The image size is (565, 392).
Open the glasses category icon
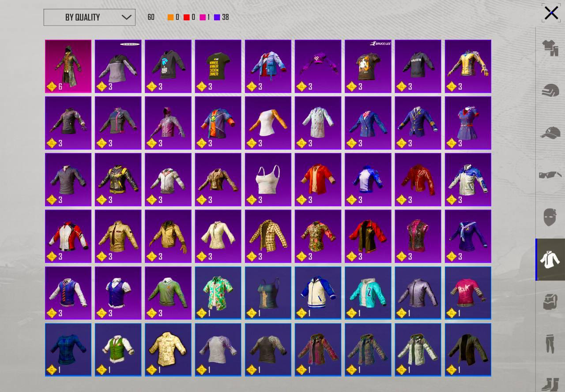[550, 175]
